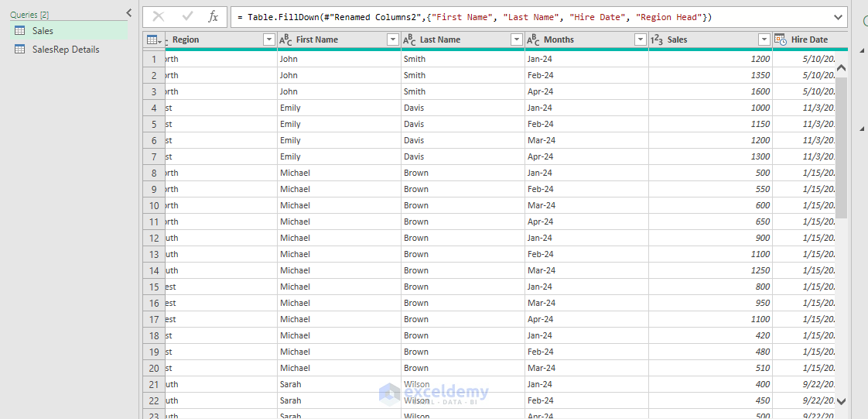Click the Months data type icon

[x=534, y=40]
